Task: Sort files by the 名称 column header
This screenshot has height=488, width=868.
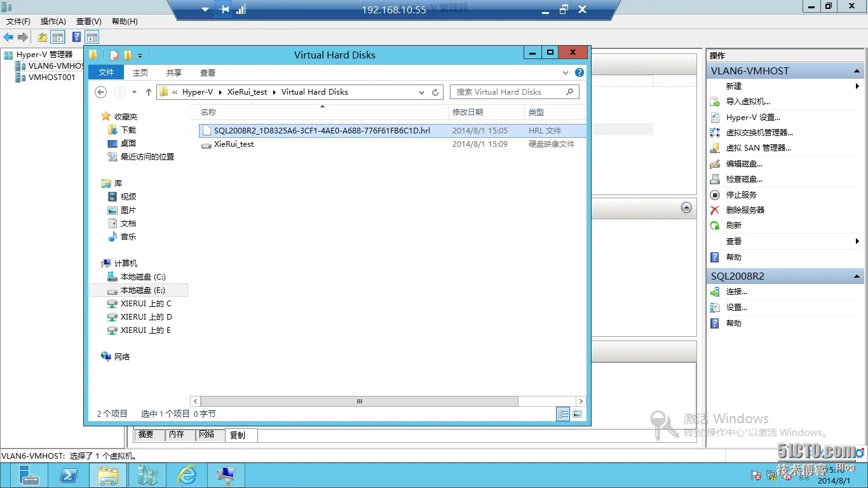Action: [x=320, y=112]
